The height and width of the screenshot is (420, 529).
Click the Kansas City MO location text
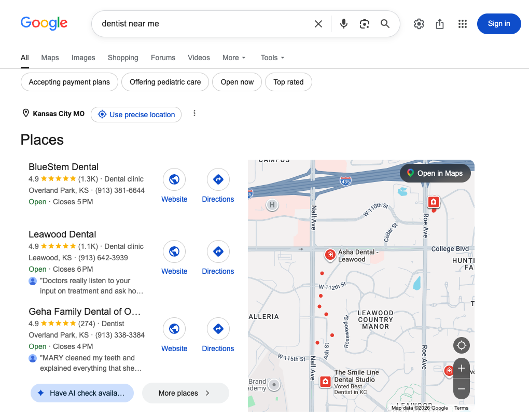tap(59, 114)
